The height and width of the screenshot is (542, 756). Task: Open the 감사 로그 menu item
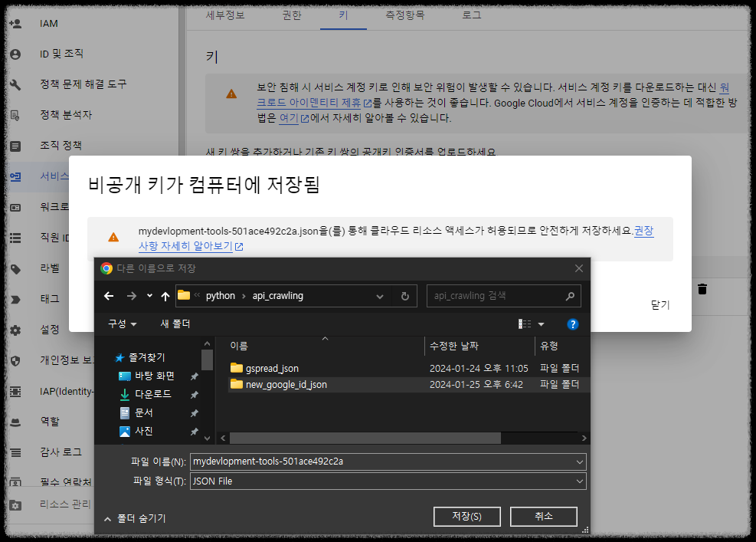pos(61,453)
